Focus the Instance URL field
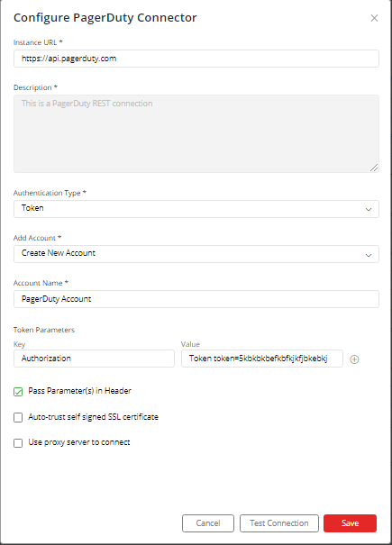Screen dimensions: 392x545 196,59
